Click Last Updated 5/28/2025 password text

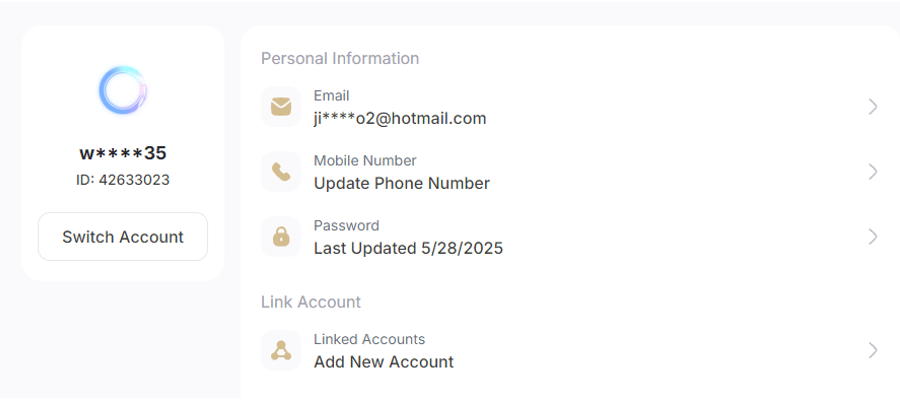(408, 248)
